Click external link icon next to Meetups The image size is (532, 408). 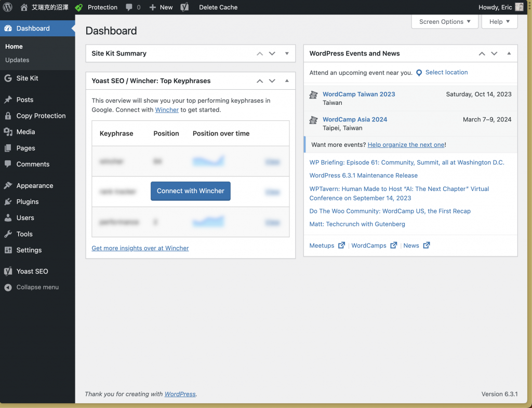(x=342, y=246)
